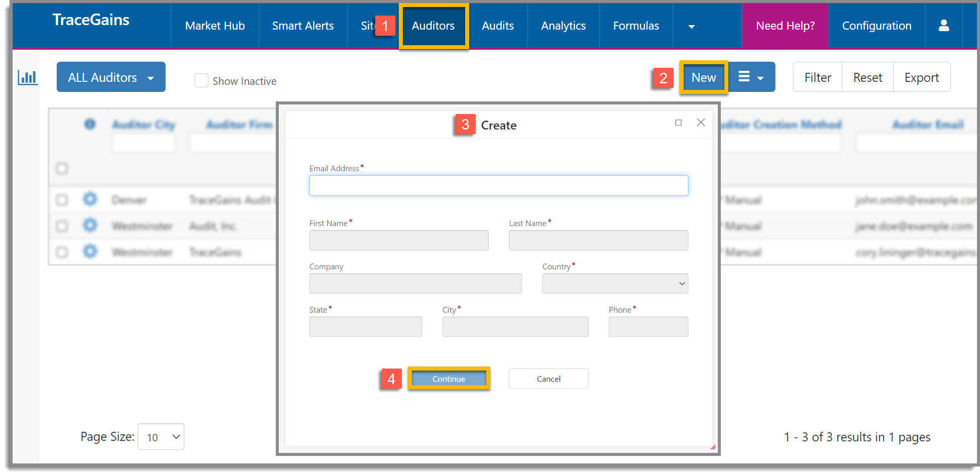Click the First Name field
This screenshot has height=476, width=980.
[399, 240]
